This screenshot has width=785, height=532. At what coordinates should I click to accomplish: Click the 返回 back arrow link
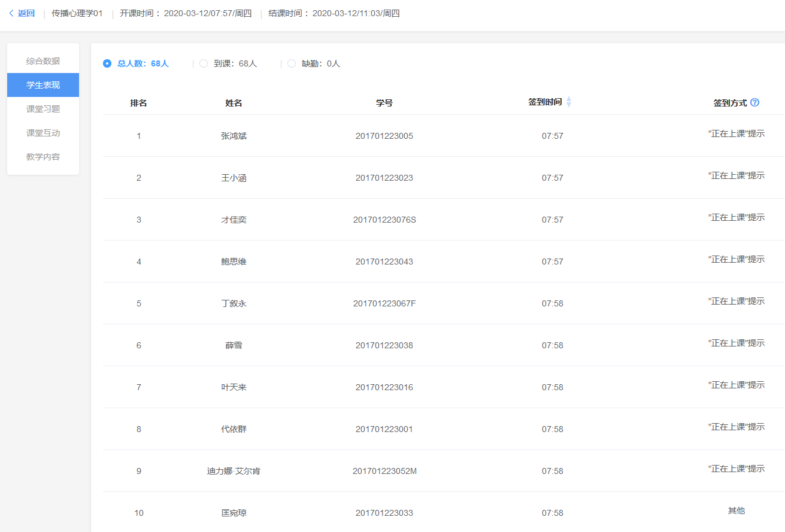(x=22, y=13)
